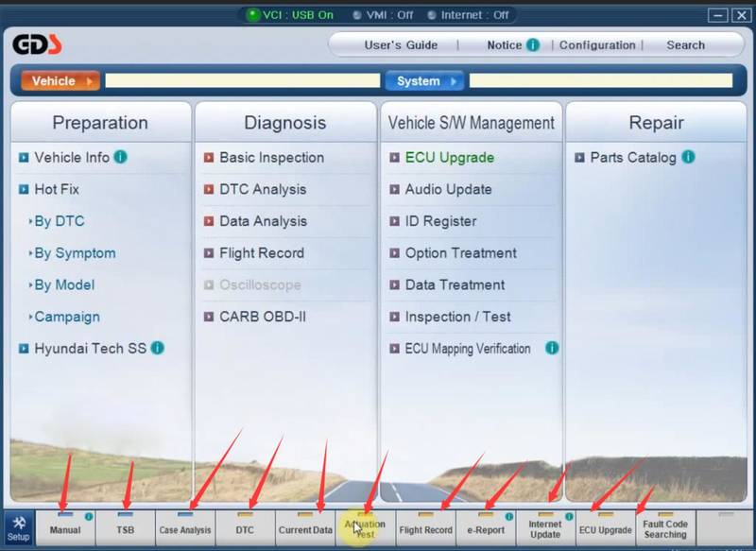Click the info badge on e-Report button
The width and height of the screenshot is (756, 551).
[x=508, y=517]
